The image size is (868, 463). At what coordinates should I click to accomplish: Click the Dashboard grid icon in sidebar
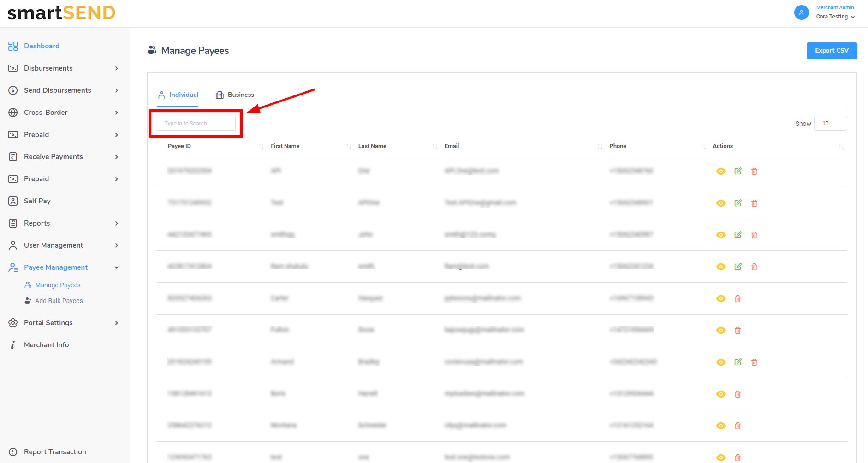[13, 46]
